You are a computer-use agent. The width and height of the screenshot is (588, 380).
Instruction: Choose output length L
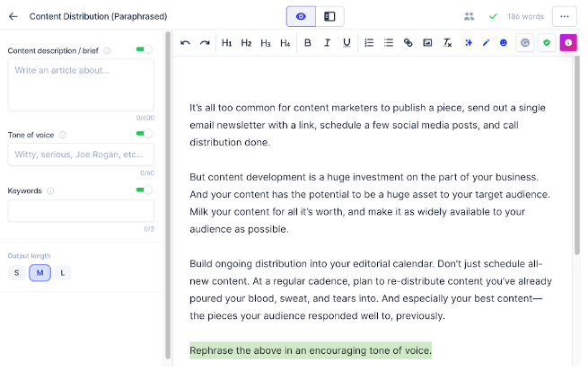62,273
